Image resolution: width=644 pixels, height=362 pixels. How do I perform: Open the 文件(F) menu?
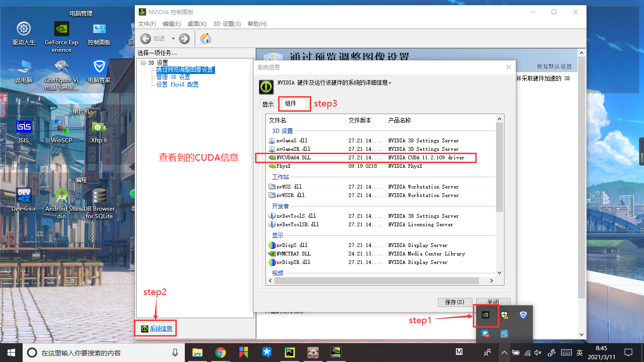[147, 24]
